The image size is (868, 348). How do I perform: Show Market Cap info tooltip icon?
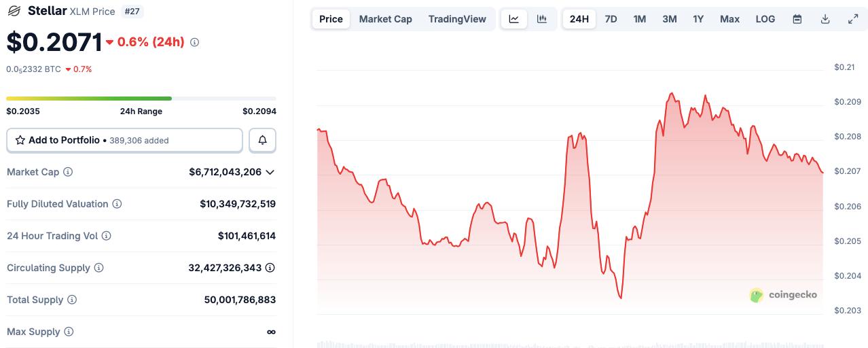point(68,172)
